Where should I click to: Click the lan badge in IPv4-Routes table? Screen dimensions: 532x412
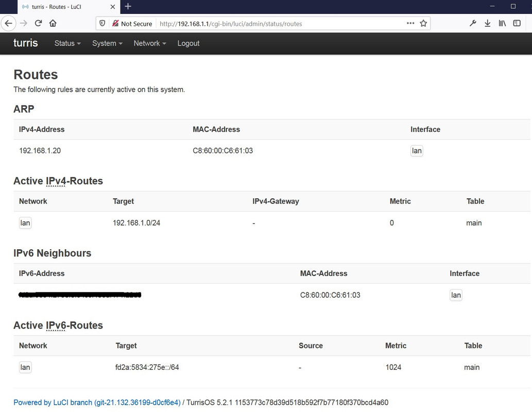click(25, 223)
